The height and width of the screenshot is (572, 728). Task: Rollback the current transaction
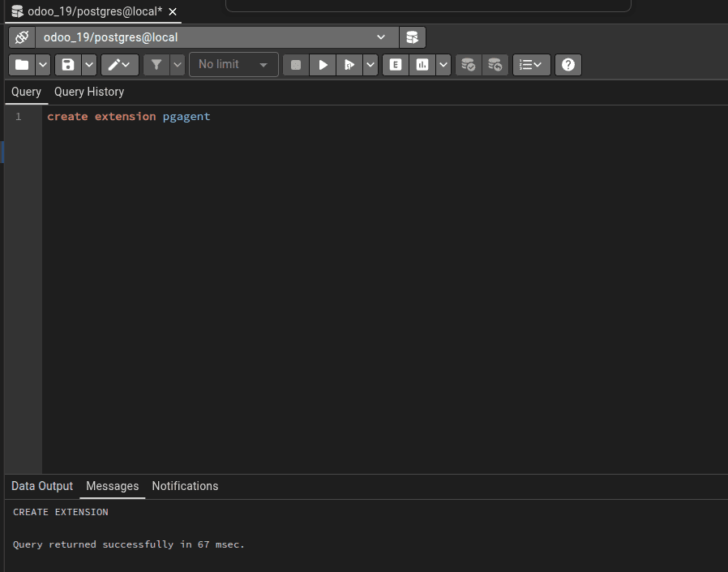click(x=495, y=64)
